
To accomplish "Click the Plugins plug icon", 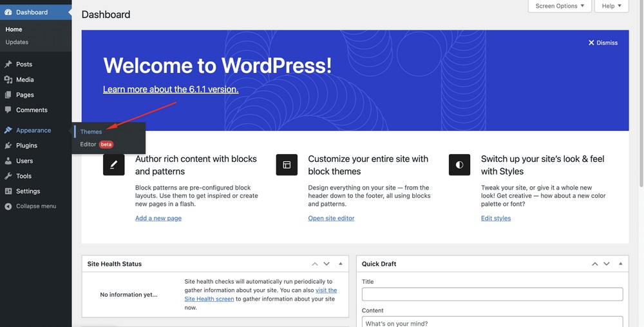I will 8,146.
